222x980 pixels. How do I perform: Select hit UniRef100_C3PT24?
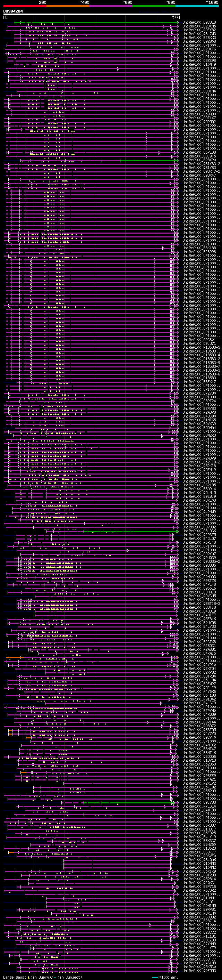coord(199,401)
